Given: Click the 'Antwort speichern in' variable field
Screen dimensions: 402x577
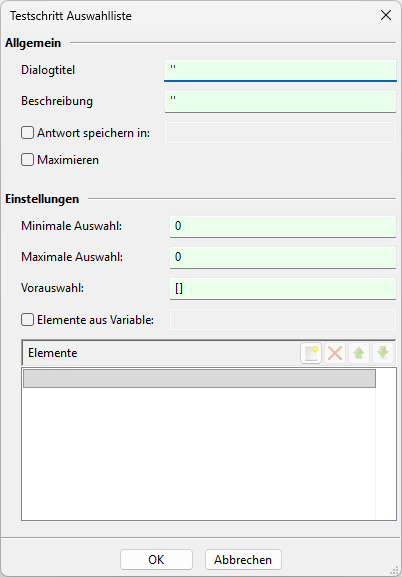Looking at the screenshot, I should (280, 132).
